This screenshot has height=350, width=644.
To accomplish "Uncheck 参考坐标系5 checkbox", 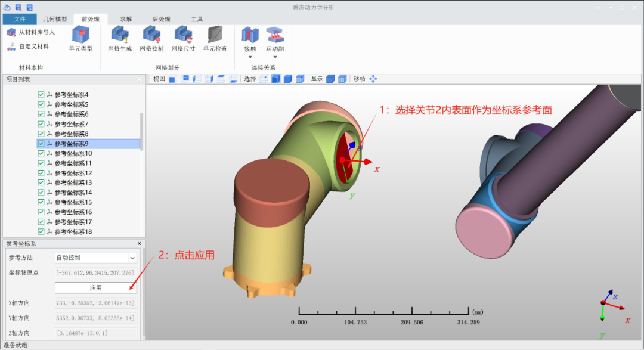I will tap(41, 104).
